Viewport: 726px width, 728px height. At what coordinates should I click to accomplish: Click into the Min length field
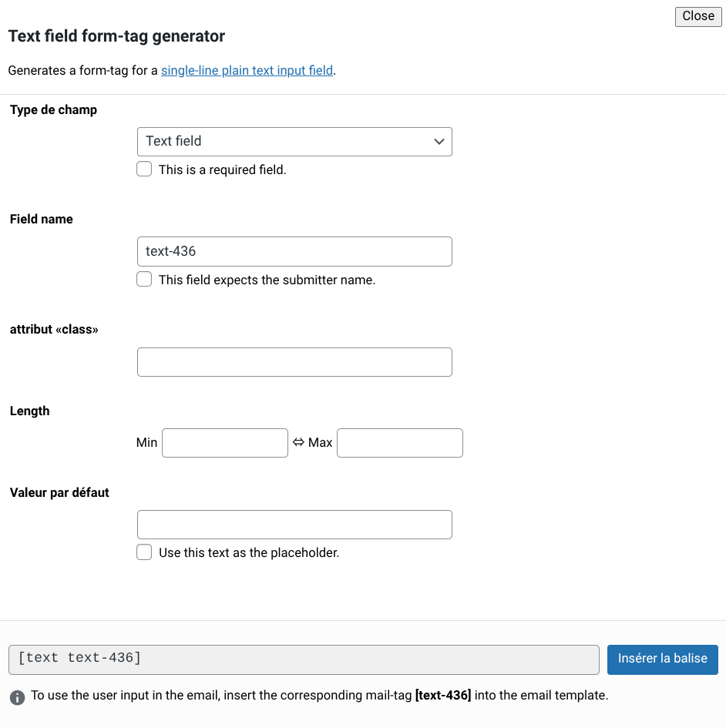coord(225,443)
